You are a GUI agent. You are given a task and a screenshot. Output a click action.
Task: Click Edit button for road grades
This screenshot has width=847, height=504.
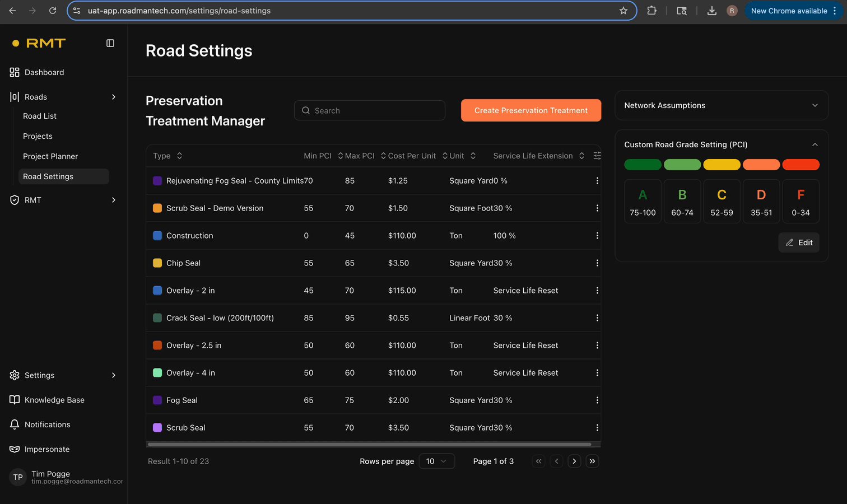pos(799,242)
